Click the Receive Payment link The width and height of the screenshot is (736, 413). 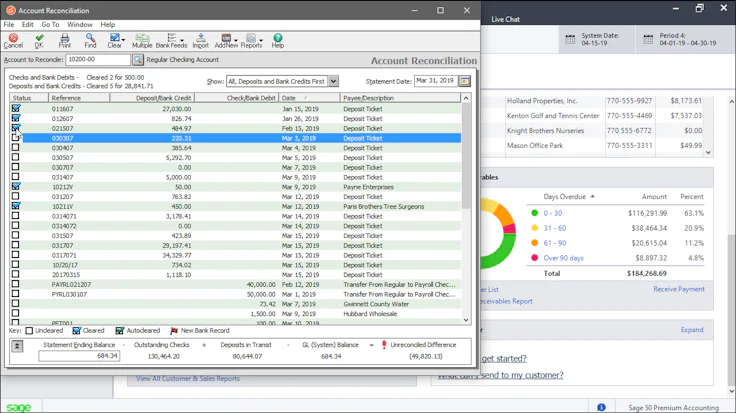(x=679, y=289)
